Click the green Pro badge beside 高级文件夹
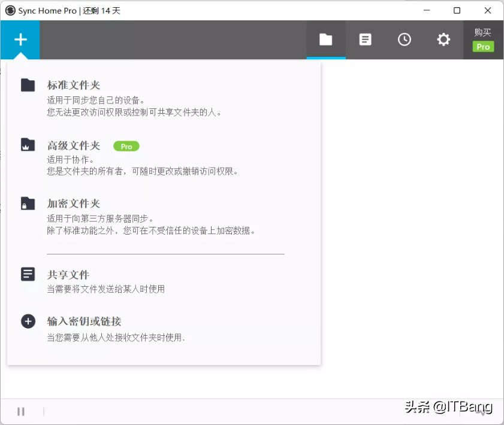Viewport: 504px width, 425px height. (126, 146)
